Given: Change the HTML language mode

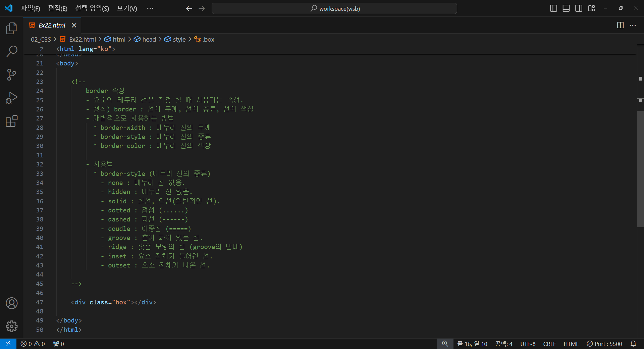Looking at the screenshot, I should pyautogui.click(x=571, y=344).
